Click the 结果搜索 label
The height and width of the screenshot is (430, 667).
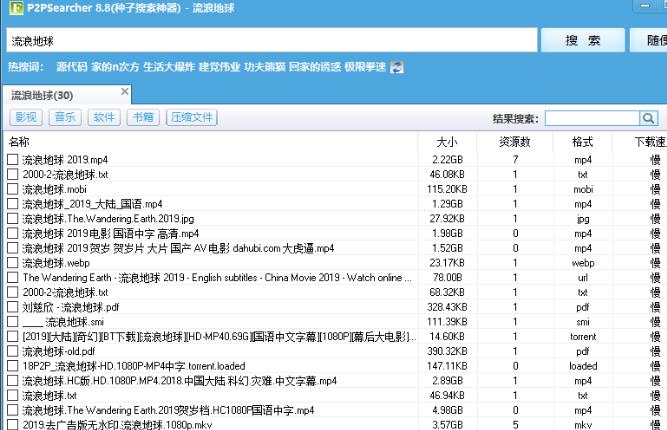516,118
